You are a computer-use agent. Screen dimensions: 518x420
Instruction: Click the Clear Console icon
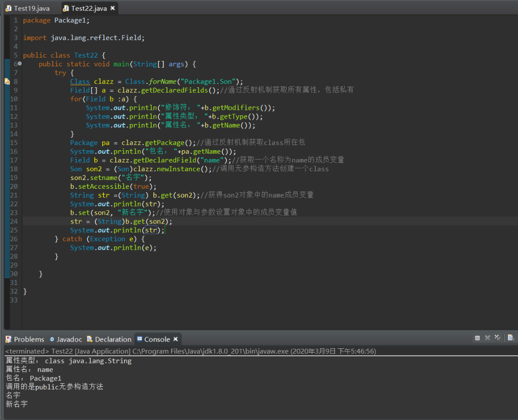[x=511, y=338]
